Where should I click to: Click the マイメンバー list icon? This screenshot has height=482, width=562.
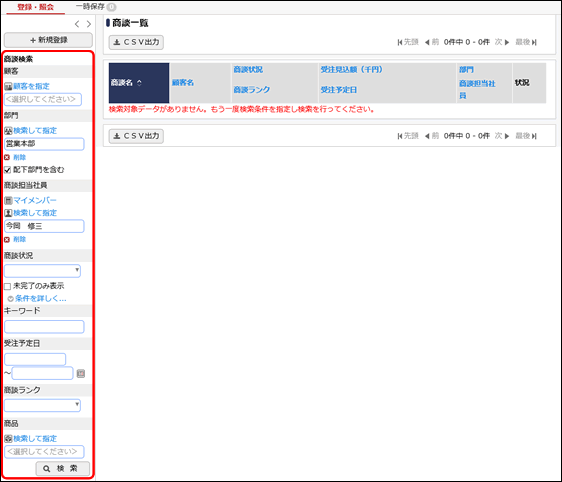point(8,200)
